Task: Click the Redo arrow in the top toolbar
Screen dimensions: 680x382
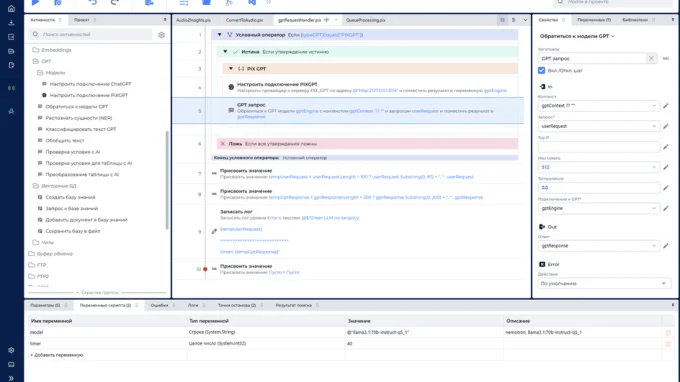Action: point(115,3)
